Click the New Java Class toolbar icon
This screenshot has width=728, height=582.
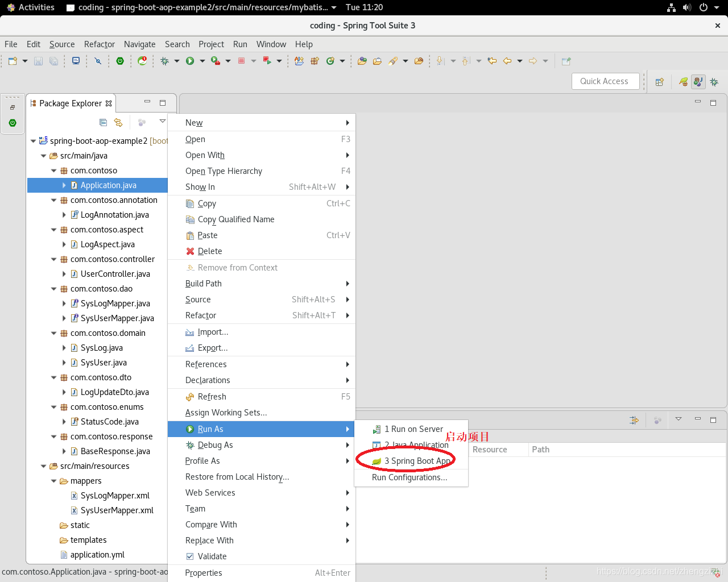point(330,61)
